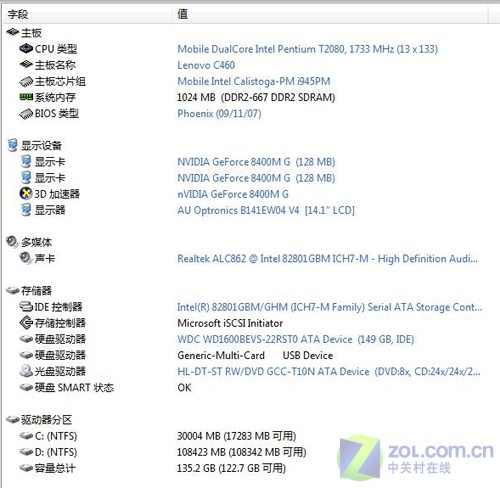Select the 驱动器分区 group label
This screenshot has height=488, width=500.
click(46, 420)
